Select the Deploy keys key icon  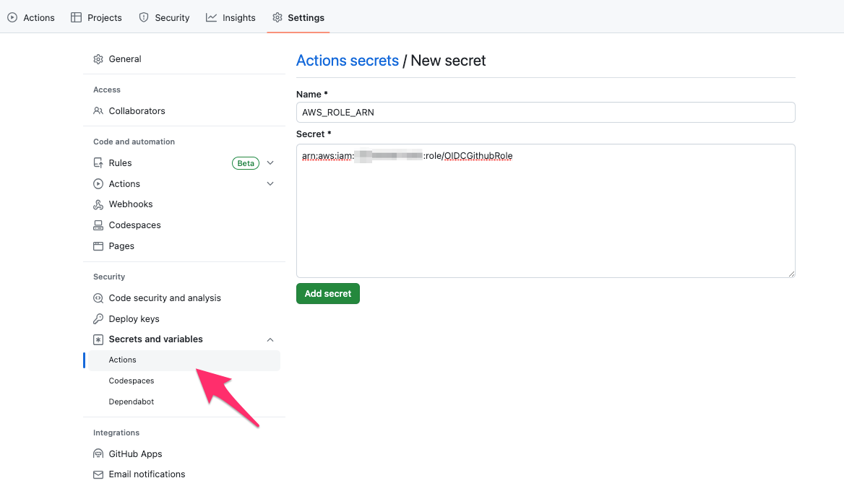click(x=98, y=318)
